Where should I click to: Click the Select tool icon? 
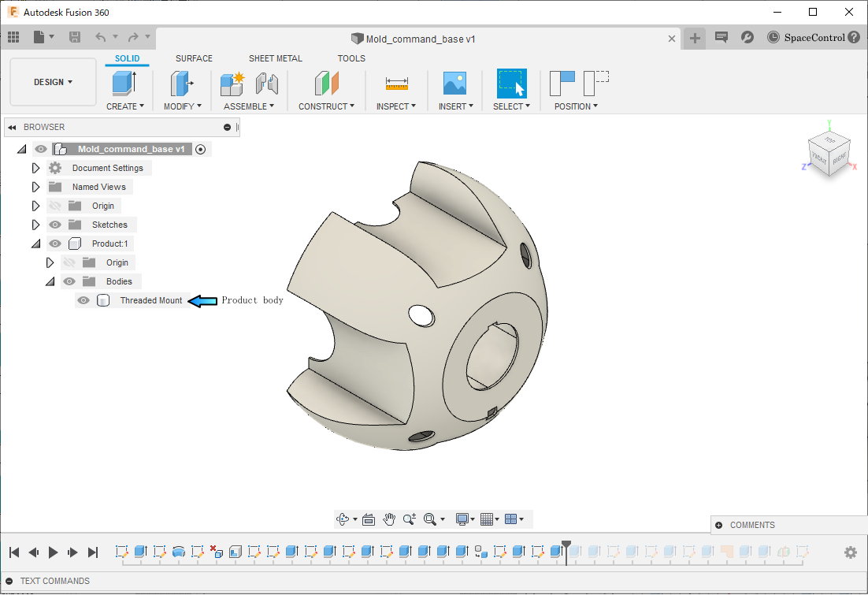coord(511,83)
